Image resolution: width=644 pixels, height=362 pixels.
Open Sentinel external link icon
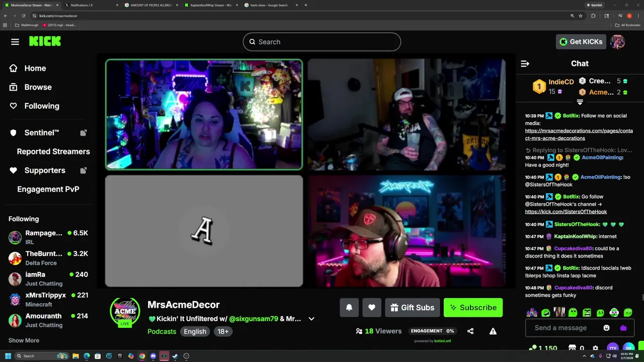84,133
